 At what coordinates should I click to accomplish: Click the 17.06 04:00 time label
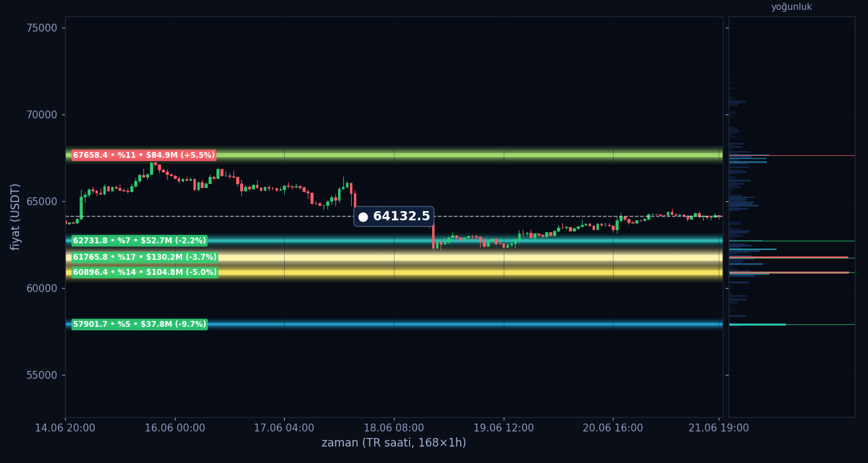(x=284, y=428)
